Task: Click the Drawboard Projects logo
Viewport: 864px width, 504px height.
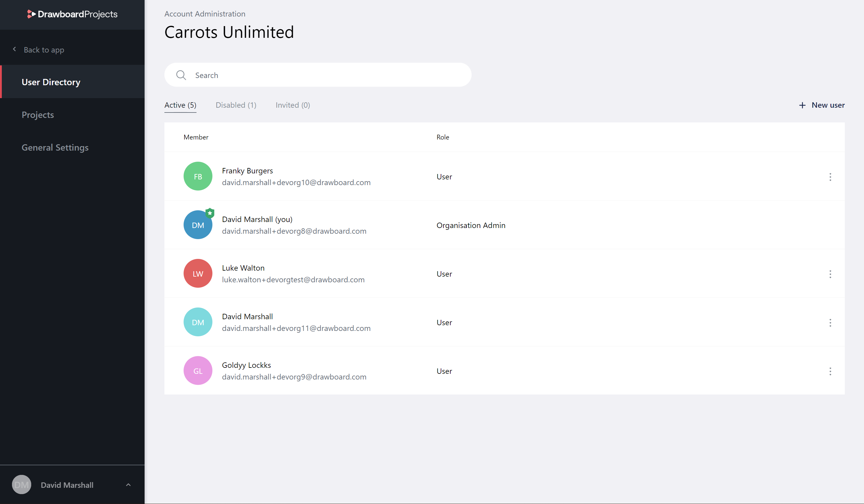Action: click(x=72, y=14)
